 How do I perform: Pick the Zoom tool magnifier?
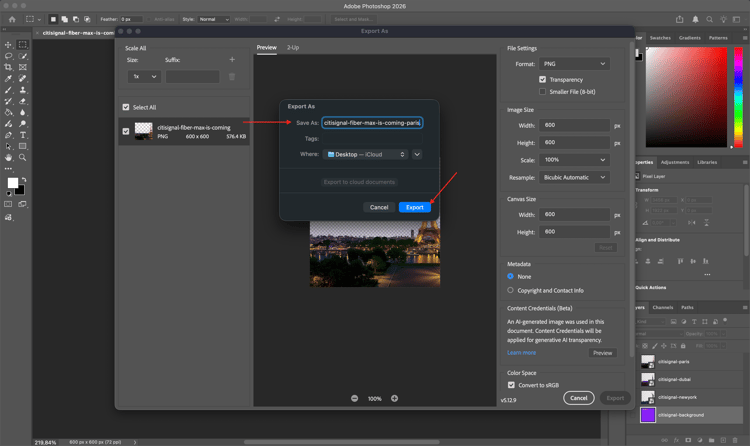click(23, 157)
